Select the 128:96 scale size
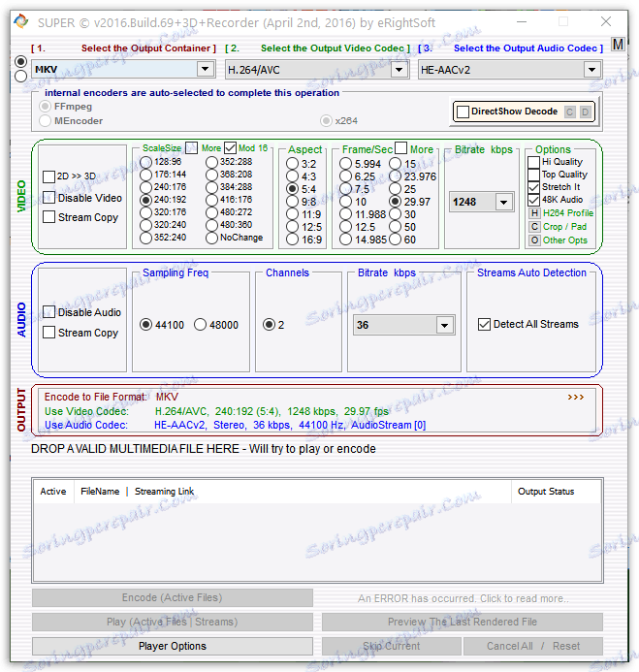 145,162
